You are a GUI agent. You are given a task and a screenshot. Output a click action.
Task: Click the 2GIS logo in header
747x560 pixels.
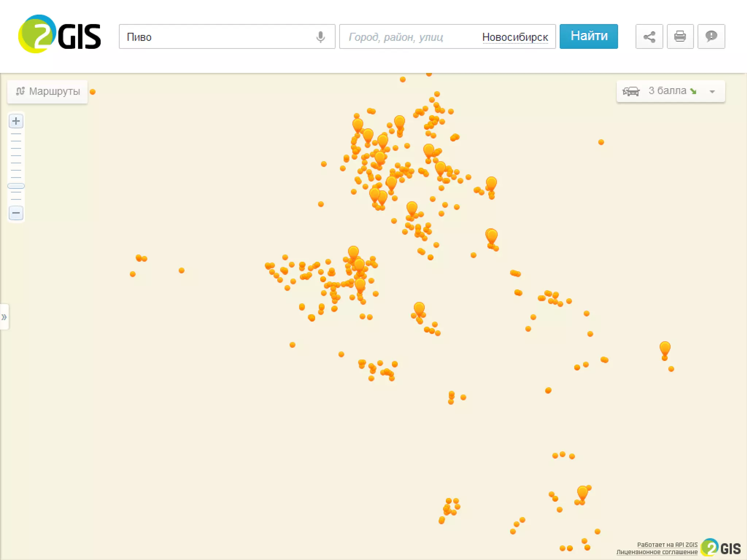[59, 35]
